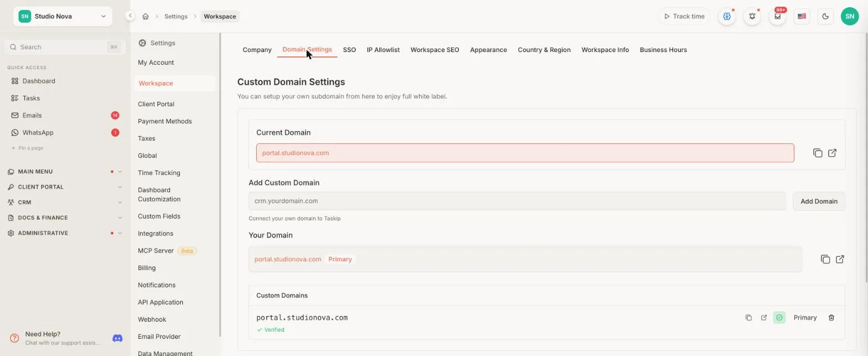Collapse the sidebar with the chevron button
This screenshot has width=868, height=356.
[130, 16]
